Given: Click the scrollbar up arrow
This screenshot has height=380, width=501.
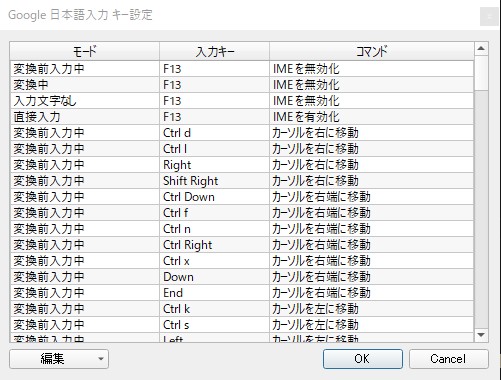Looking at the screenshot, I should [481, 49].
